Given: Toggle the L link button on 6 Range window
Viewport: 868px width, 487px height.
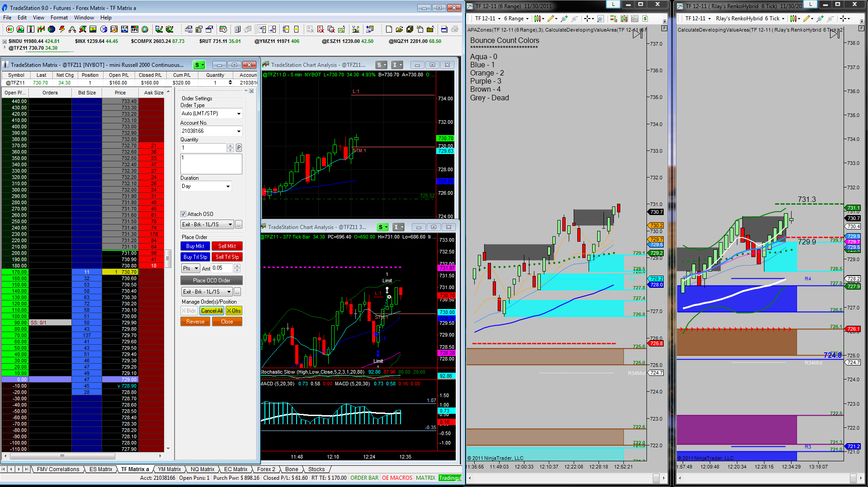Looking at the screenshot, I should coord(613,4).
